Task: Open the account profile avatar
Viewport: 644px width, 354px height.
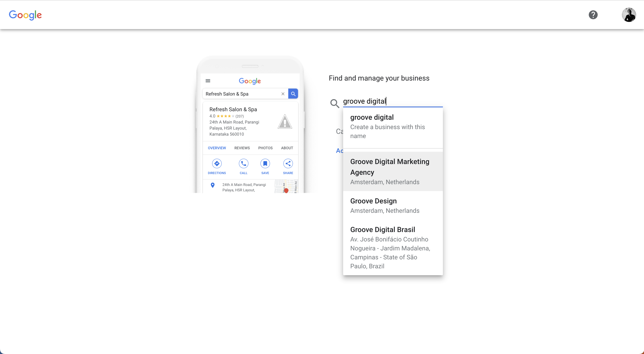Action: point(629,15)
